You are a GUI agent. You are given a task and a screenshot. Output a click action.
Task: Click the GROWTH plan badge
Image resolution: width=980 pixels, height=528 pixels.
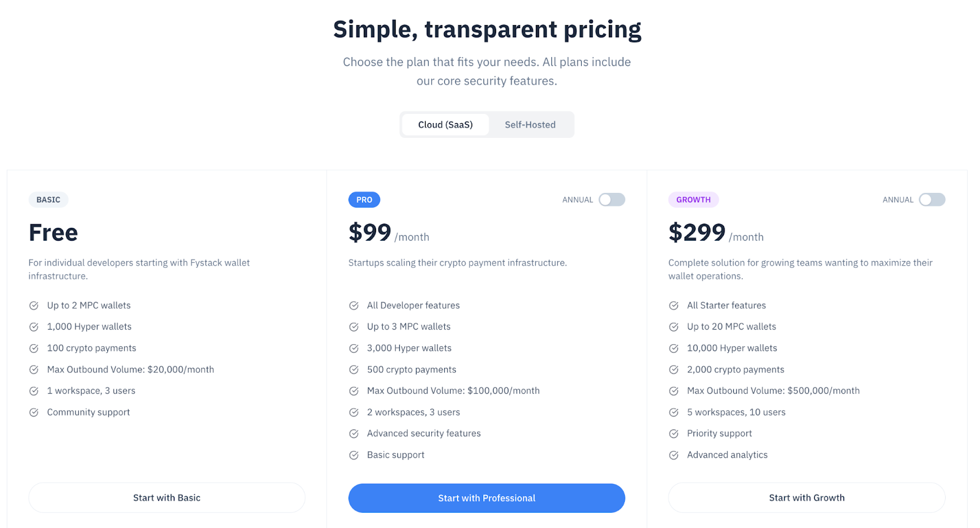coord(693,200)
